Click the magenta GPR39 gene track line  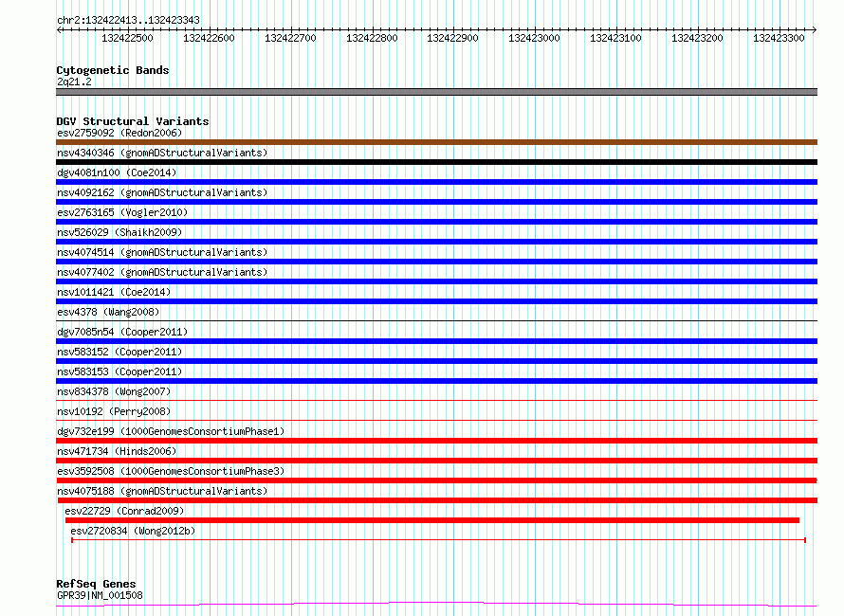click(436, 605)
